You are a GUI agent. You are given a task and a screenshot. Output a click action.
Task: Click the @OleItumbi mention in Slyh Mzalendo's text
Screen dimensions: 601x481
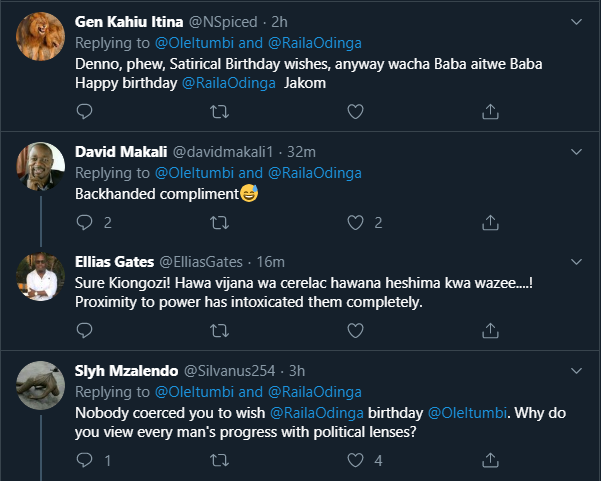click(468, 413)
